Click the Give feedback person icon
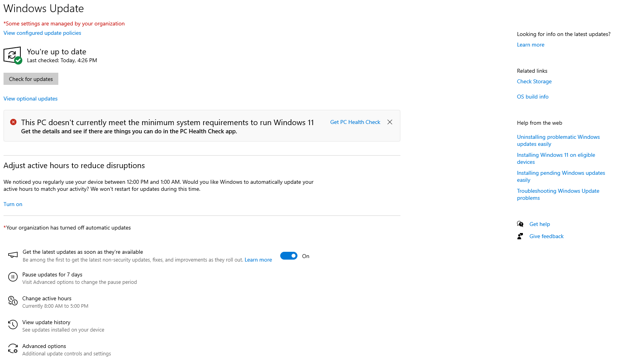618x364 pixels. click(x=520, y=236)
